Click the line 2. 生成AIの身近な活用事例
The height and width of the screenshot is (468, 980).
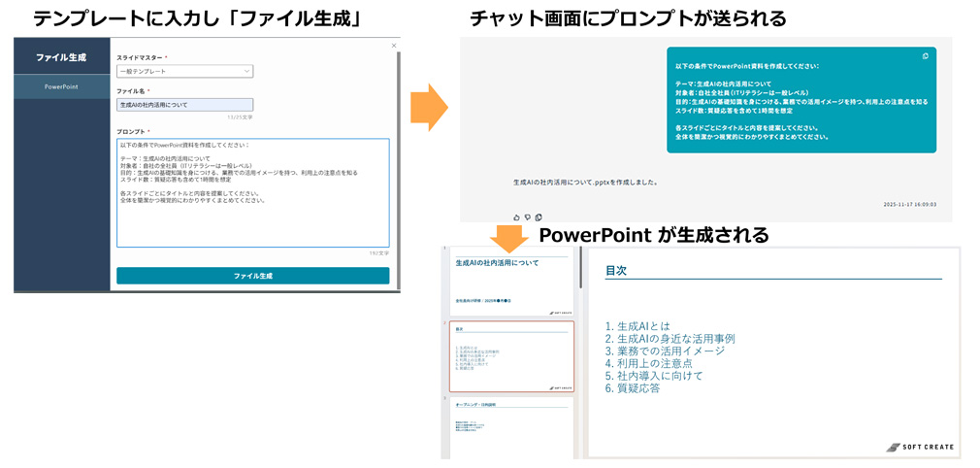(670, 339)
